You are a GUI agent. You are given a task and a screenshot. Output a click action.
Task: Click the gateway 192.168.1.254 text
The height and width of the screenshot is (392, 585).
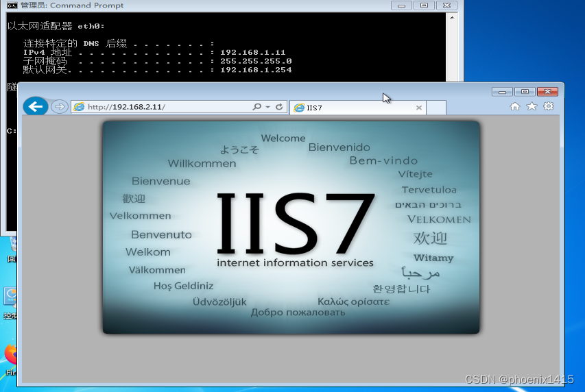coord(256,70)
